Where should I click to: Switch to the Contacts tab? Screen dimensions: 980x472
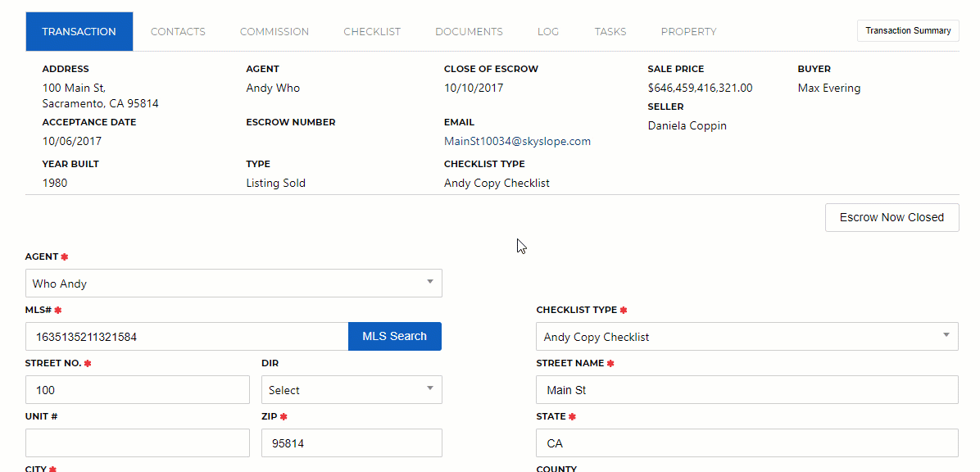tap(178, 31)
